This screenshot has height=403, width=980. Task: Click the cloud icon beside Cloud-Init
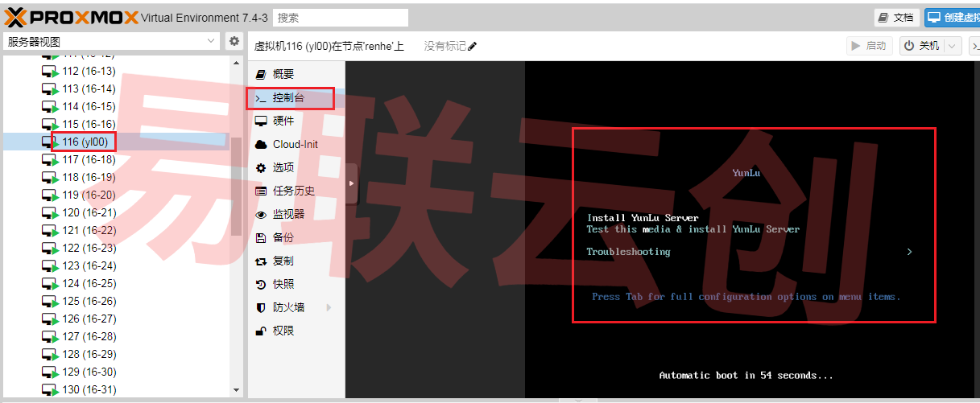click(260, 144)
